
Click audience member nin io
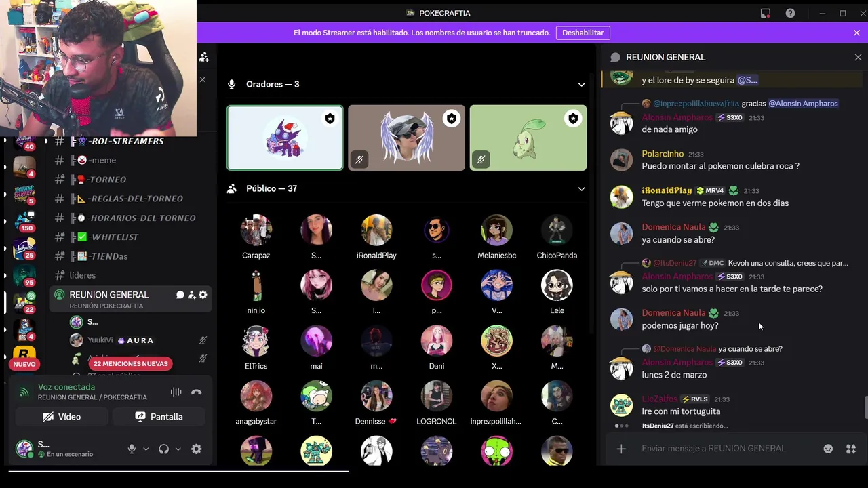coord(256,292)
